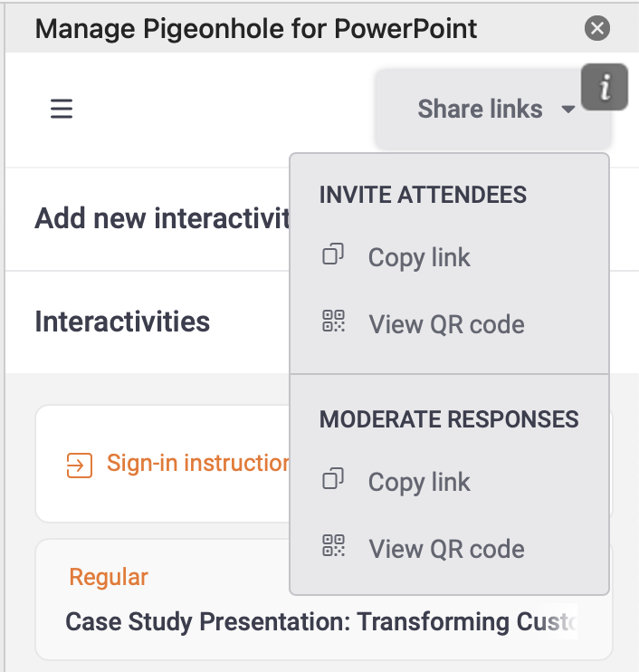Image resolution: width=639 pixels, height=672 pixels.
Task: Select Case Study Presentation session
Action: (x=324, y=600)
